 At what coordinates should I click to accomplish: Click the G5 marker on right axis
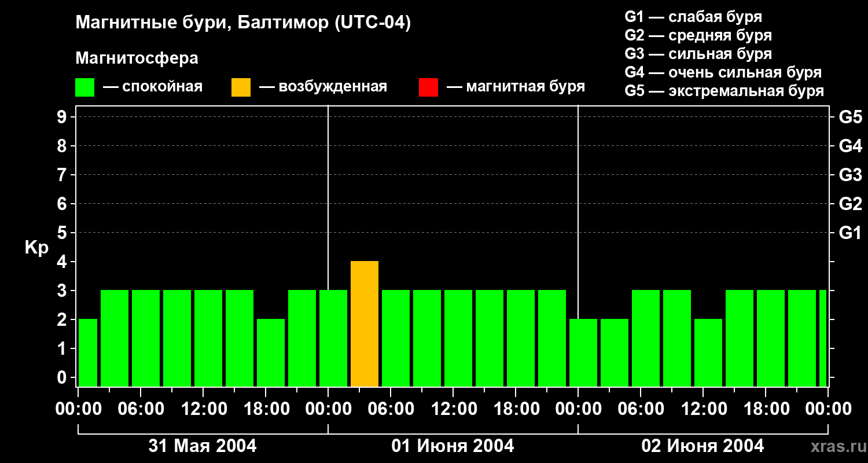pos(850,117)
